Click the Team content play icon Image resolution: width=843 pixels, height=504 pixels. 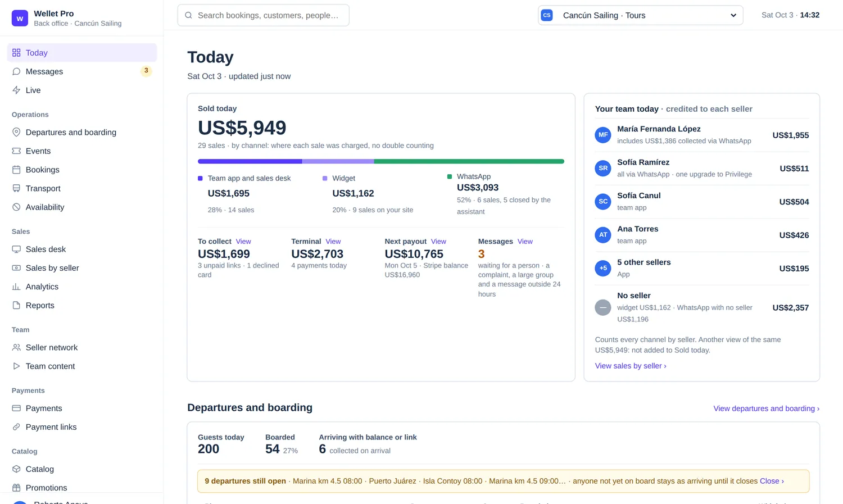16,366
